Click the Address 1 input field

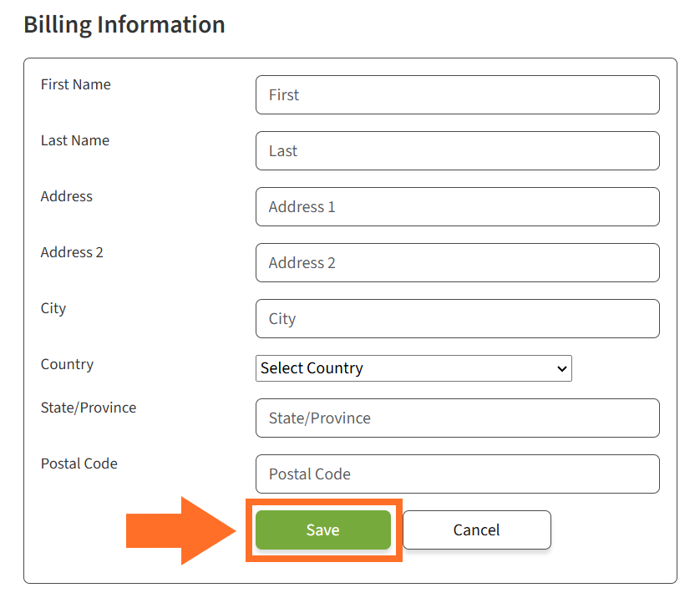(x=457, y=207)
